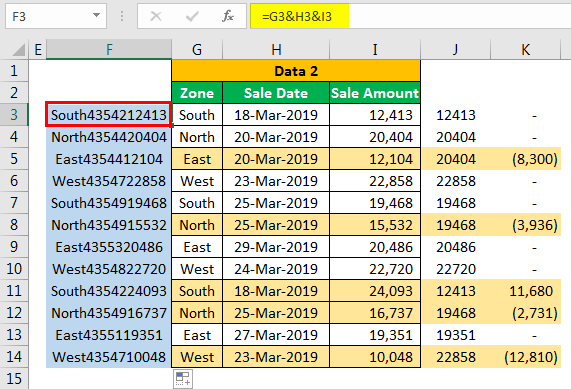This screenshot has width=571, height=389.
Task: Select cell West4354822720
Action: coord(109,269)
